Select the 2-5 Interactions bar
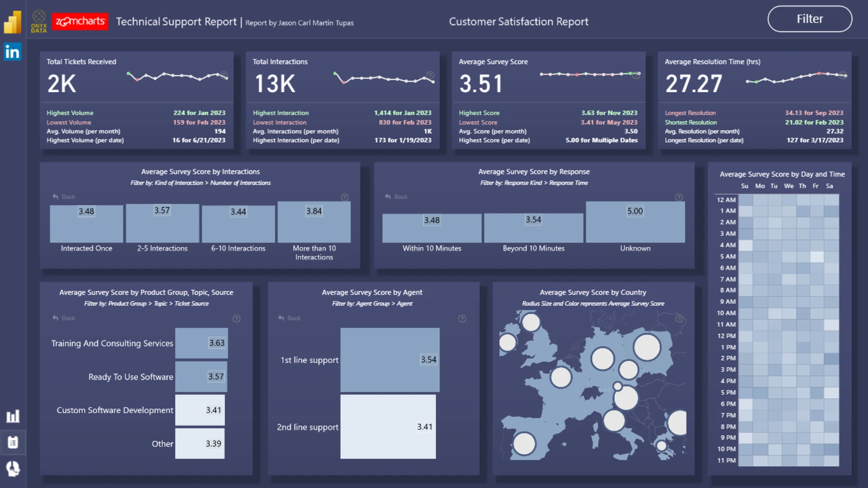The image size is (868, 488). pos(162,223)
